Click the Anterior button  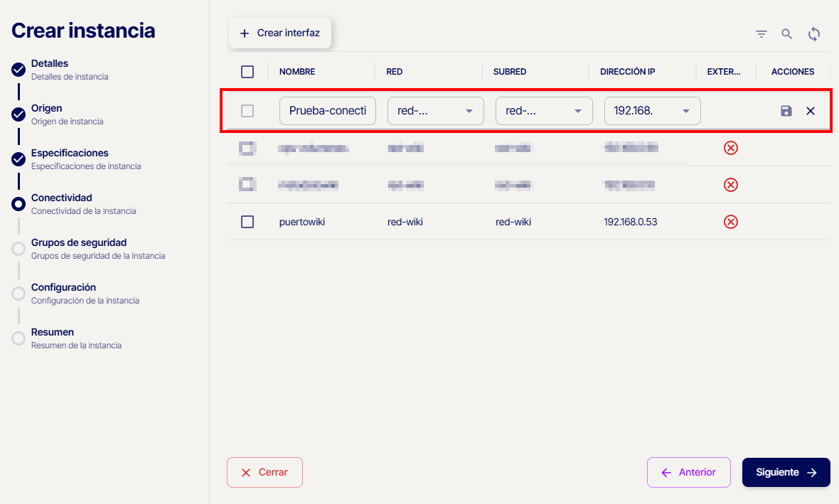(688, 473)
